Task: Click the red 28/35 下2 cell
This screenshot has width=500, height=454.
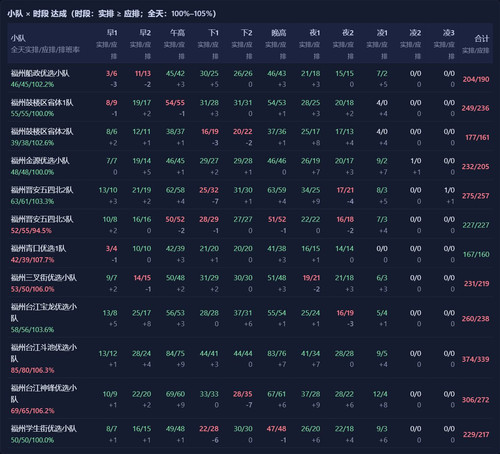Action: tap(243, 394)
